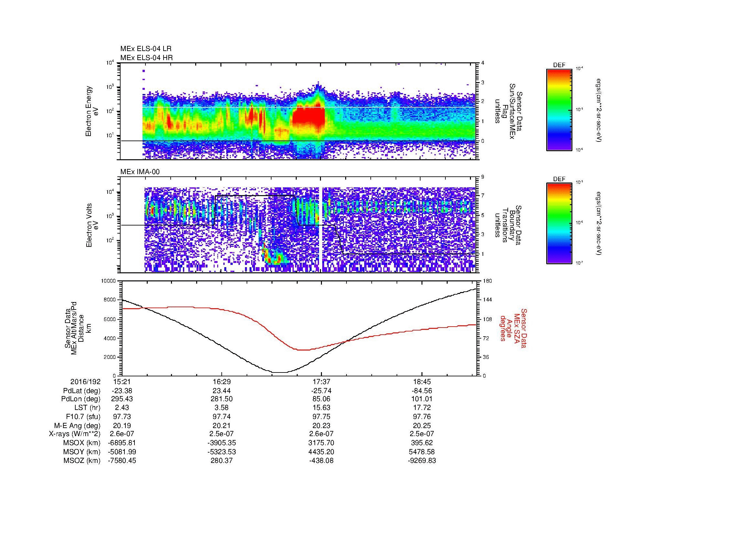Select the lower DEF color bar
The width and height of the screenshot is (756, 534).
point(559,224)
